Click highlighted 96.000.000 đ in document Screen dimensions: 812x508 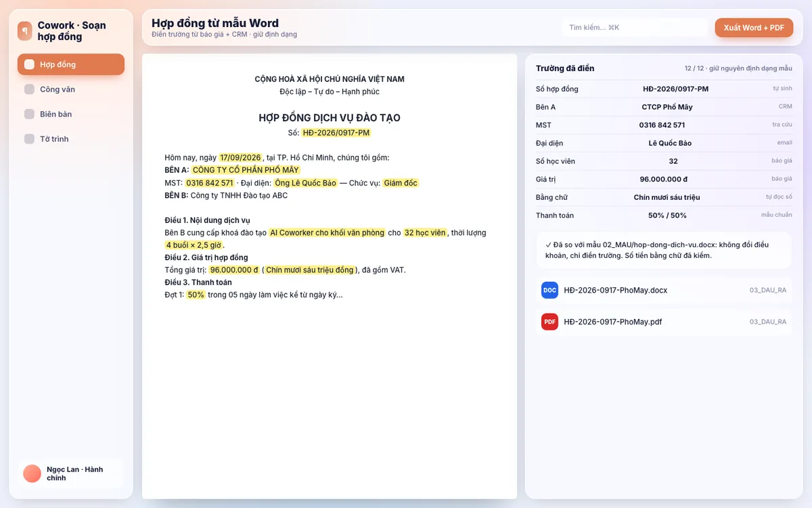point(234,270)
